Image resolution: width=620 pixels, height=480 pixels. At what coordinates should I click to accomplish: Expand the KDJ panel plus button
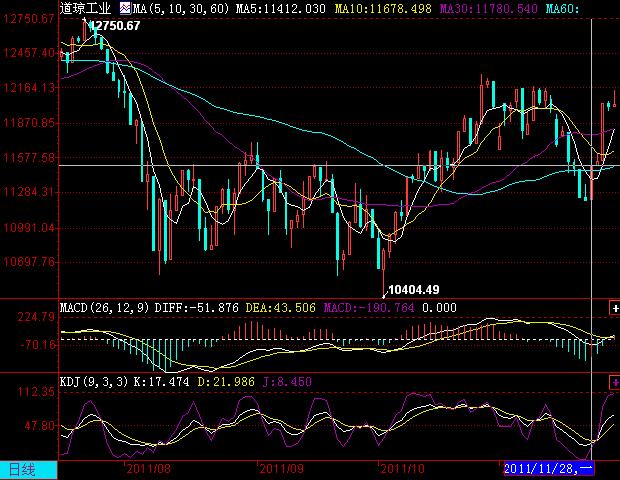tap(615, 382)
